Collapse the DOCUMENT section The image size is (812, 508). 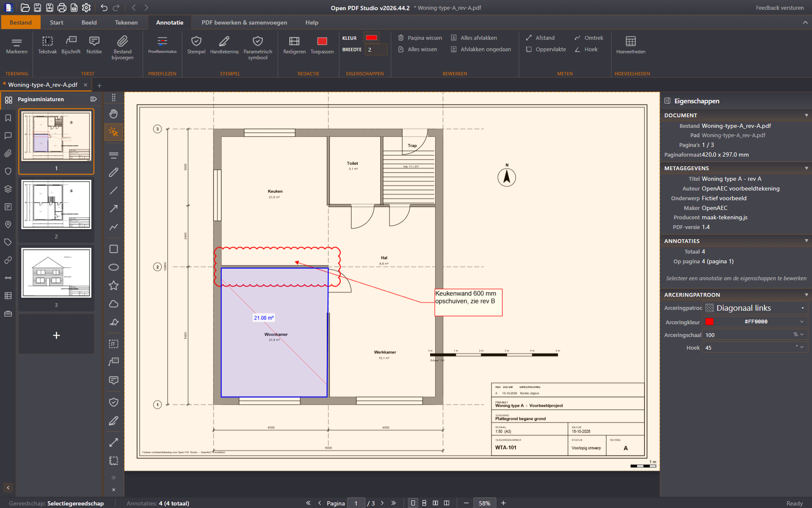tap(806, 115)
